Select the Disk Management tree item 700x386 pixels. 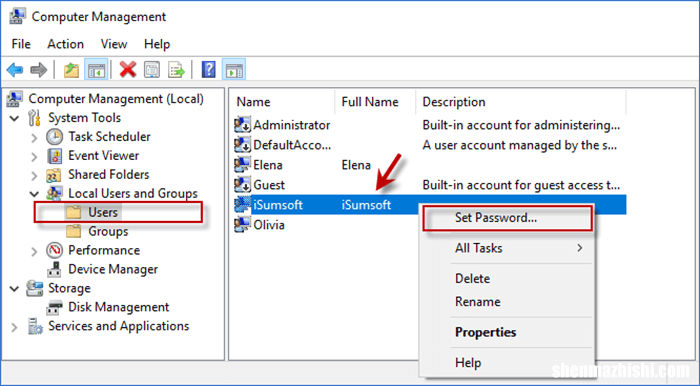click(118, 307)
